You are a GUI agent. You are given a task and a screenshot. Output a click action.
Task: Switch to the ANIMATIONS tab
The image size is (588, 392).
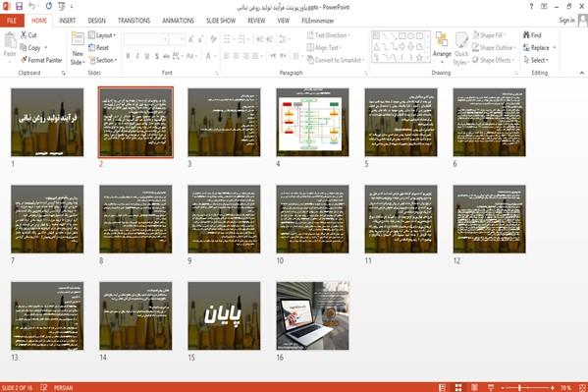tap(178, 21)
